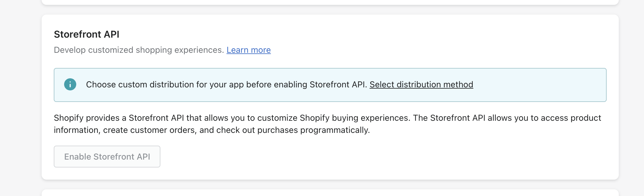The width and height of the screenshot is (644, 196).
Task: Click the bottom edge of the card above
Action: 330,2
